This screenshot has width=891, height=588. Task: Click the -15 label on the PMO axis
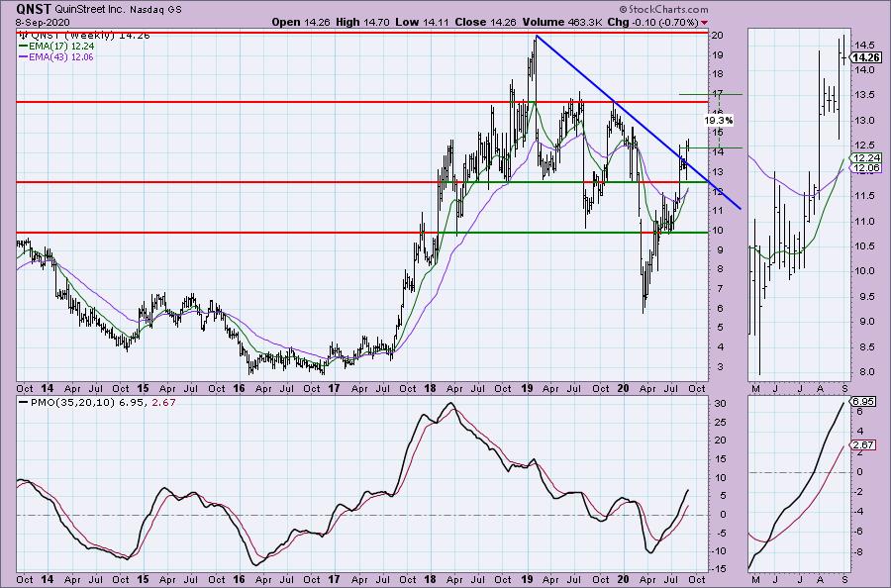pos(720,568)
